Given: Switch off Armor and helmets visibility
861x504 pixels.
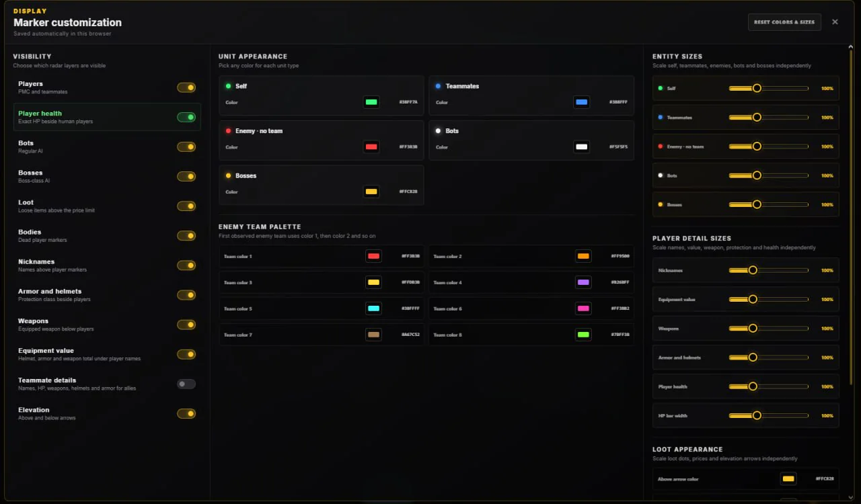Looking at the screenshot, I should click(x=186, y=295).
